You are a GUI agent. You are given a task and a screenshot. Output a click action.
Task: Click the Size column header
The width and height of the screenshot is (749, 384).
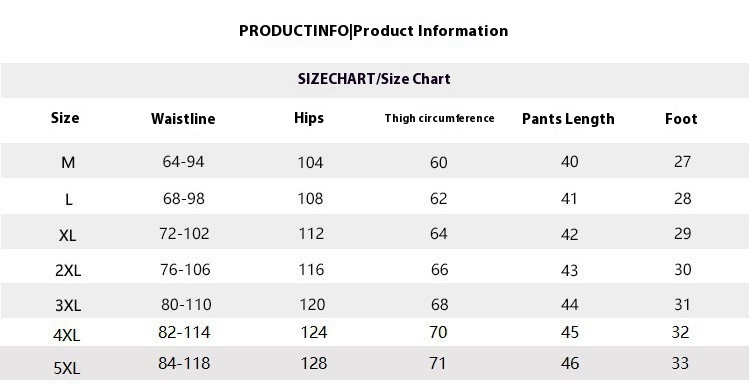(65, 117)
